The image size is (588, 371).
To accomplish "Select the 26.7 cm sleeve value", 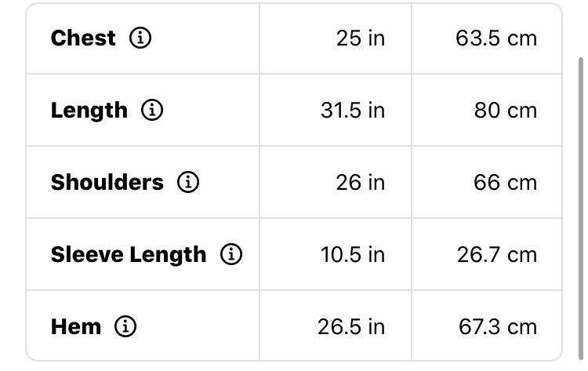I will [497, 255].
